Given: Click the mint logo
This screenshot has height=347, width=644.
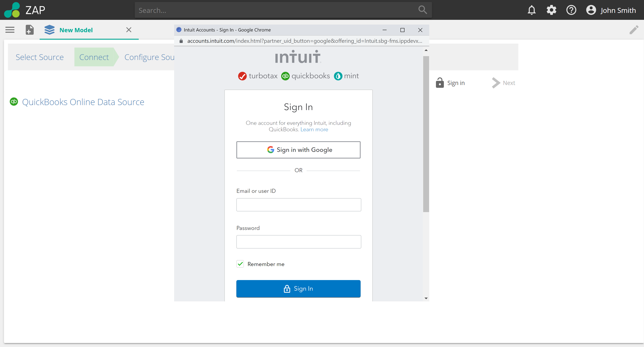Looking at the screenshot, I should (x=346, y=76).
